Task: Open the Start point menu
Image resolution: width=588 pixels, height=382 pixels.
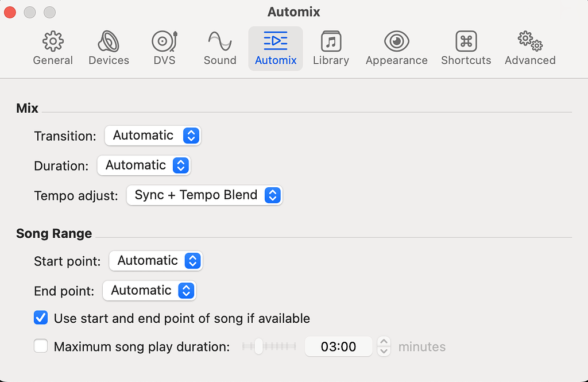Action: 156,261
